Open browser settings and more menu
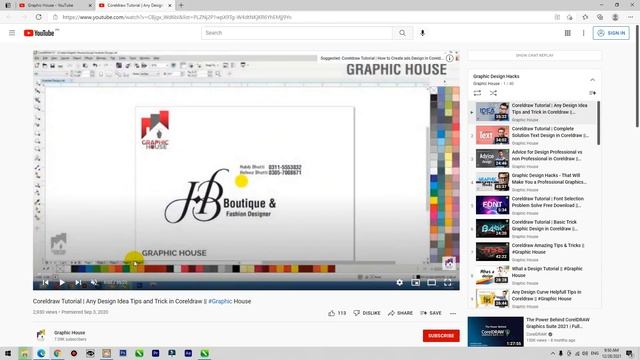 coord(631,17)
